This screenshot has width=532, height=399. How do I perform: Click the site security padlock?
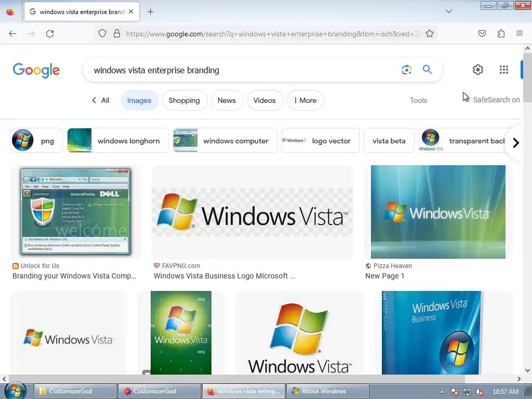pyautogui.click(x=117, y=34)
